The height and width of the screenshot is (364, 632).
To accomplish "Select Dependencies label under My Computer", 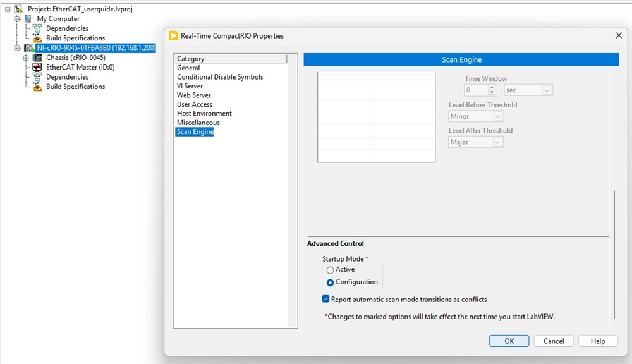I will [x=68, y=28].
